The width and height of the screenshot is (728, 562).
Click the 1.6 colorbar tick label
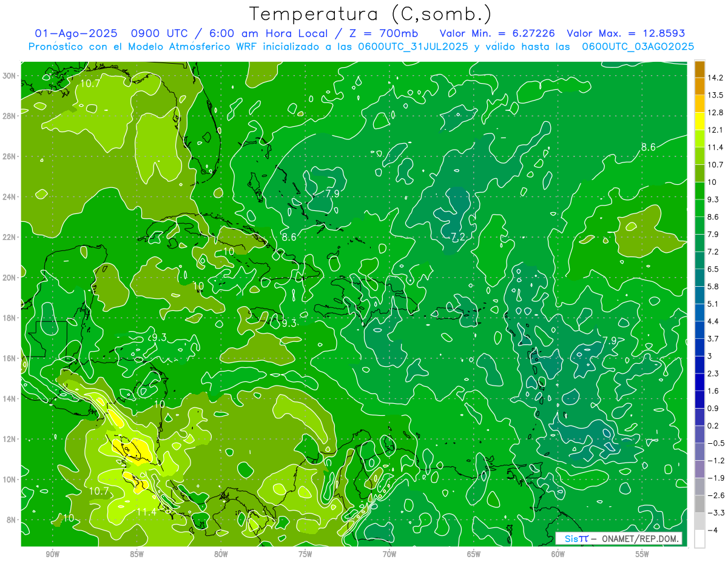point(714,391)
